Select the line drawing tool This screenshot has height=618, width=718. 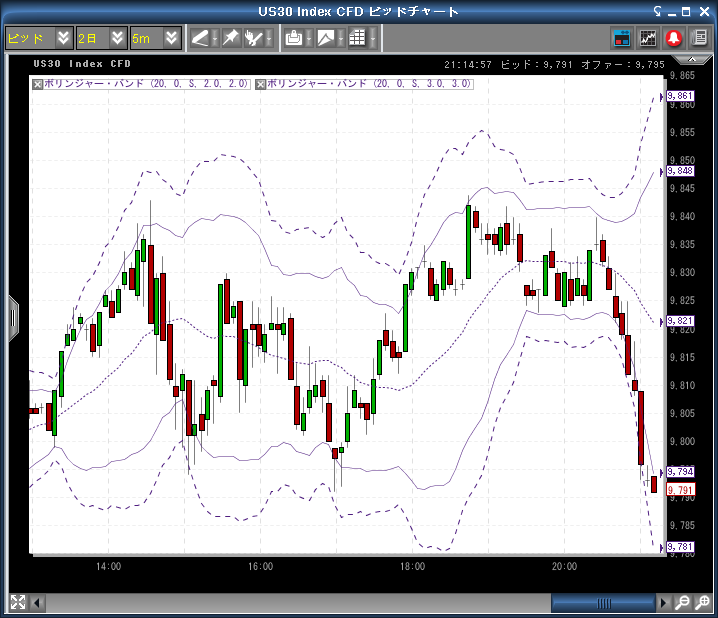[x=200, y=38]
